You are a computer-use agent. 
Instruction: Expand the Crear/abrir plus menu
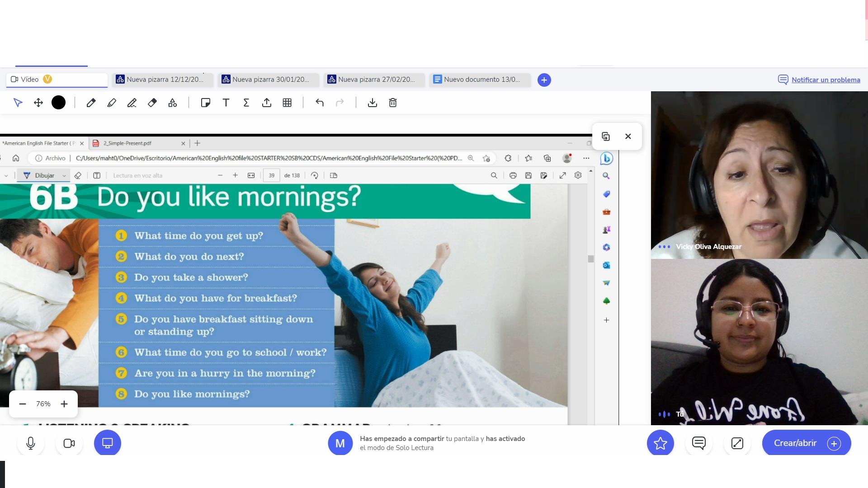click(834, 443)
